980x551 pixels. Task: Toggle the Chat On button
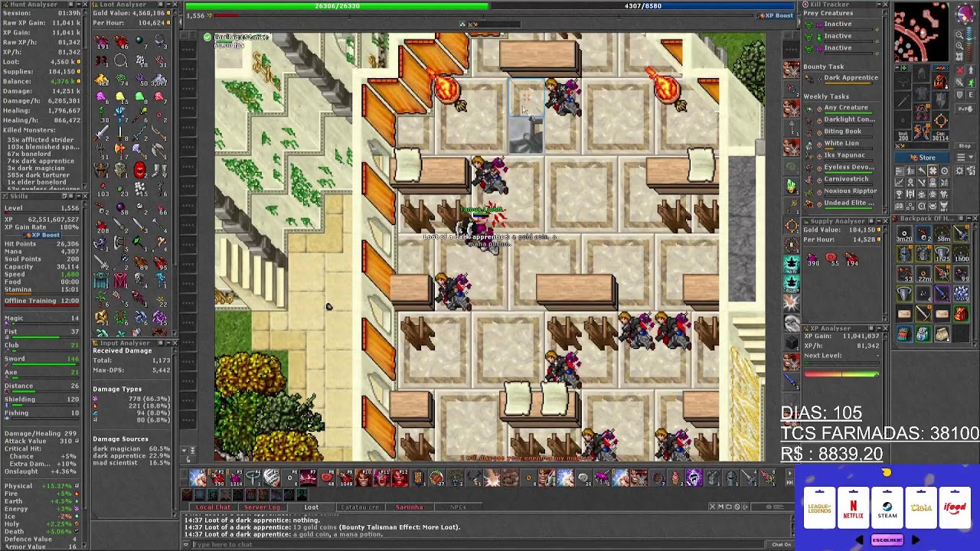[782, 545]
